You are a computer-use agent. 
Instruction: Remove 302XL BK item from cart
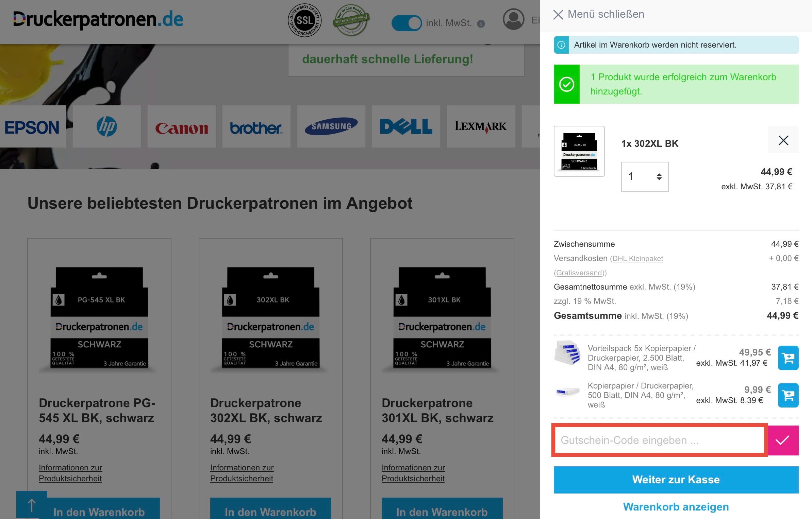[x=783, y=140]
